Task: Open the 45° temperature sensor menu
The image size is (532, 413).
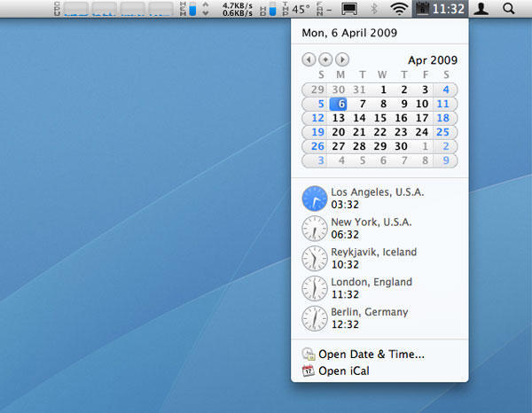Action: [x=301, y=9]
